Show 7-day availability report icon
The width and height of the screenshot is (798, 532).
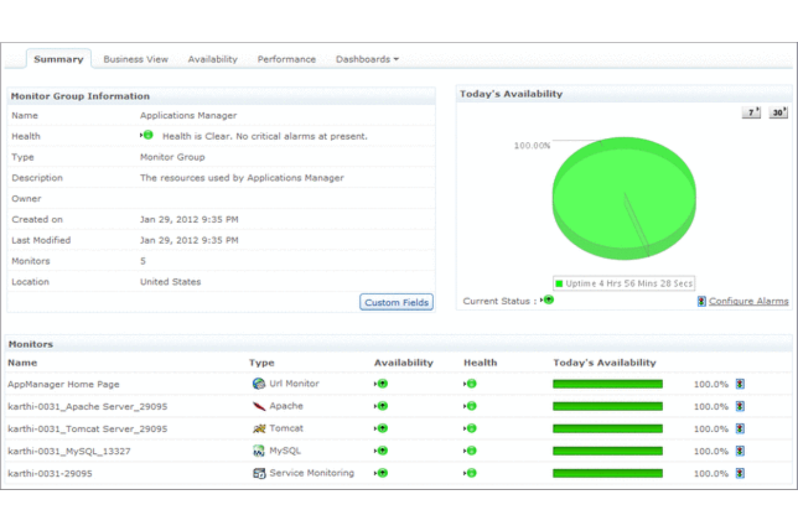pos(751,112)
